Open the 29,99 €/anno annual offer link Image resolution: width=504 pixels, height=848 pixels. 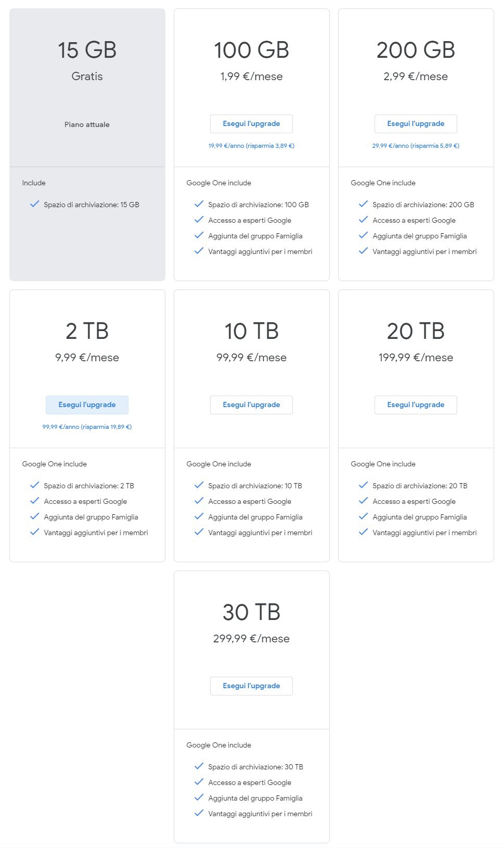(x=416, y=146)
